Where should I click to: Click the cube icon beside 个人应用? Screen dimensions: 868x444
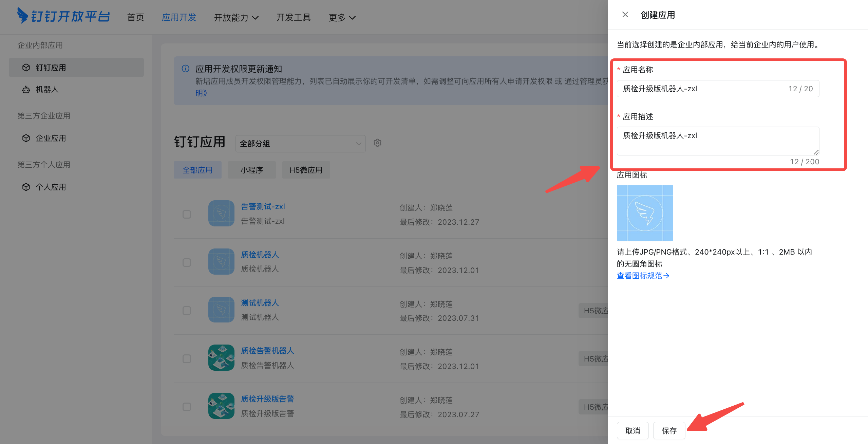(x=26, y=187)
